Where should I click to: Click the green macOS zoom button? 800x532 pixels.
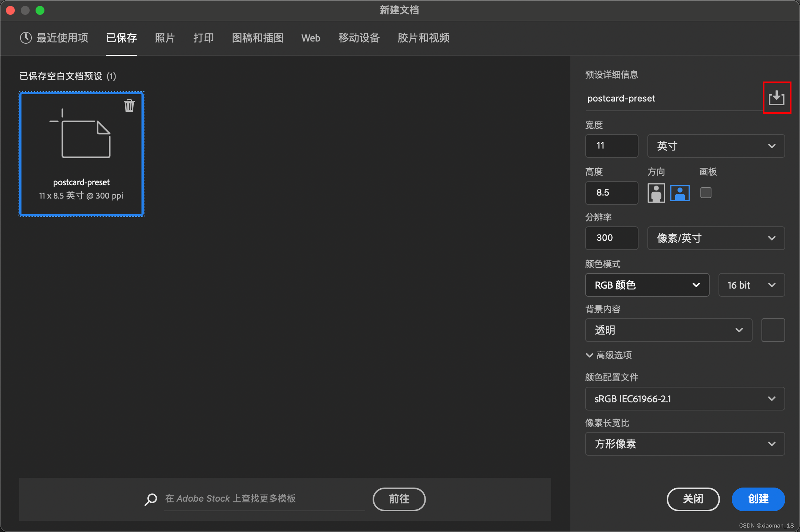click(x=40, y=10)
